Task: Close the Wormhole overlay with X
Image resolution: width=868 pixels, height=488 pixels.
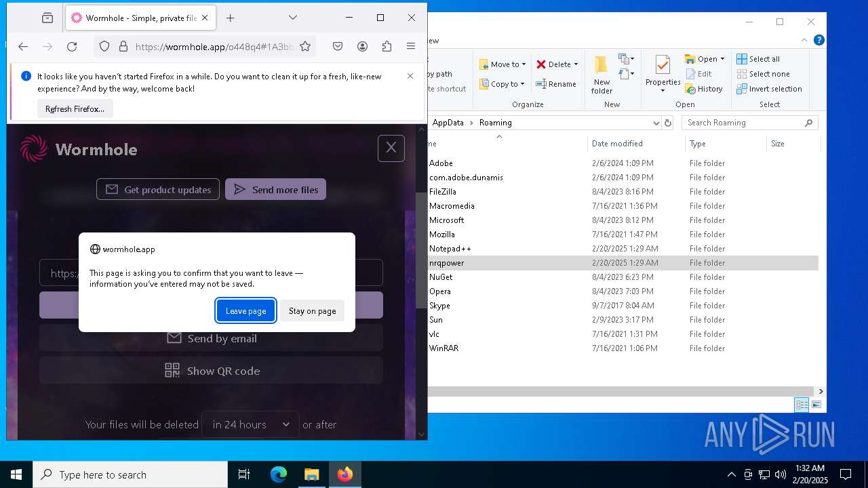Action: point(391,148)
